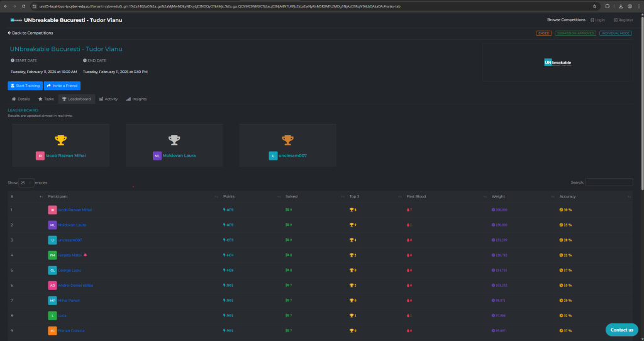The width and height of the screenshot is (644, 341).
Task: Click the leaderboard Search input field
Action: tap(609, 182)
